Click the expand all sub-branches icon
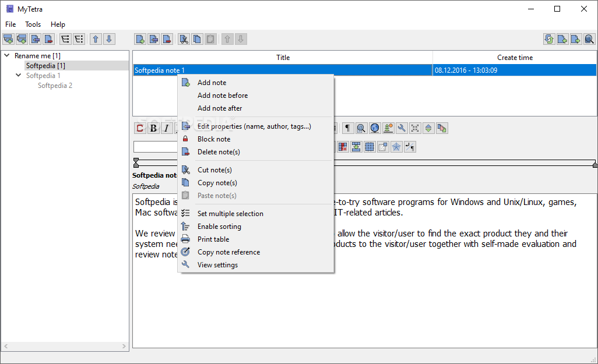 click(x=65, y=39)
